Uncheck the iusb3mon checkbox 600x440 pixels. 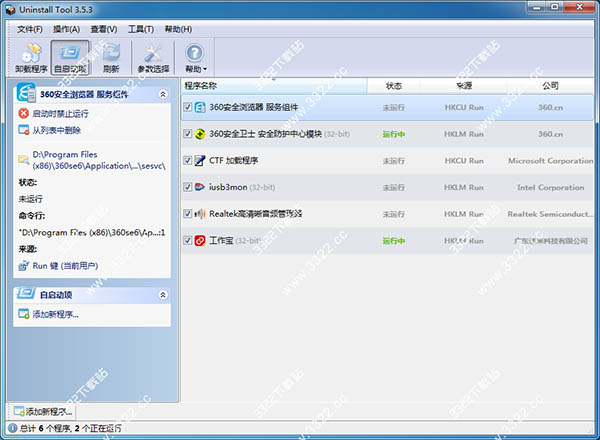point(188,187)
